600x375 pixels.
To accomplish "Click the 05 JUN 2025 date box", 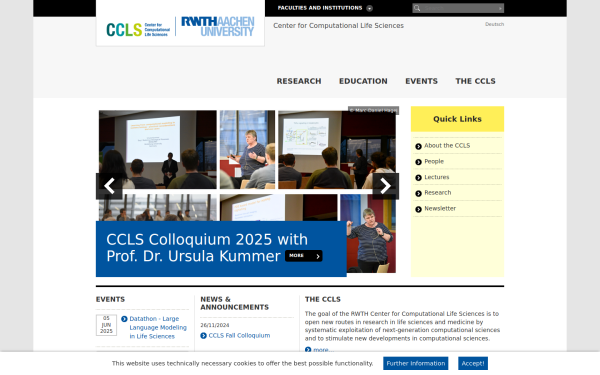I will click(106, 325).
